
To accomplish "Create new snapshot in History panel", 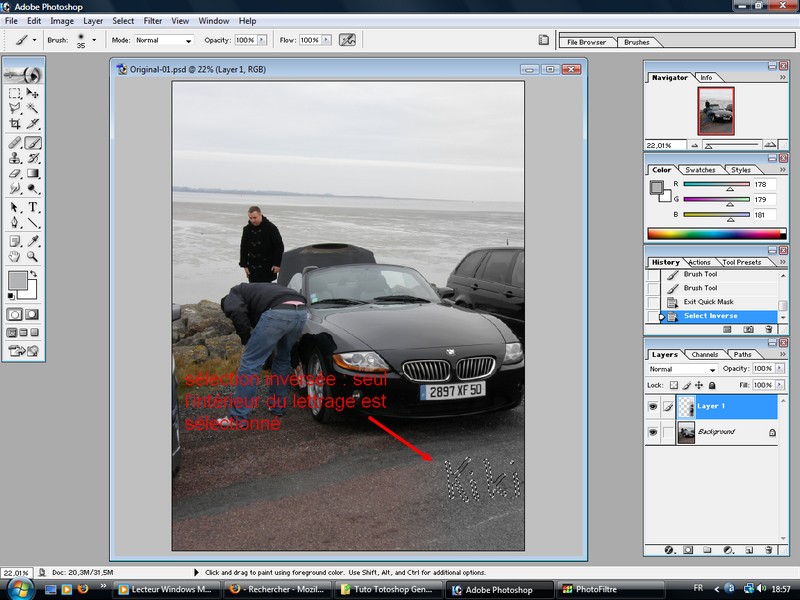I will (748, 330).
